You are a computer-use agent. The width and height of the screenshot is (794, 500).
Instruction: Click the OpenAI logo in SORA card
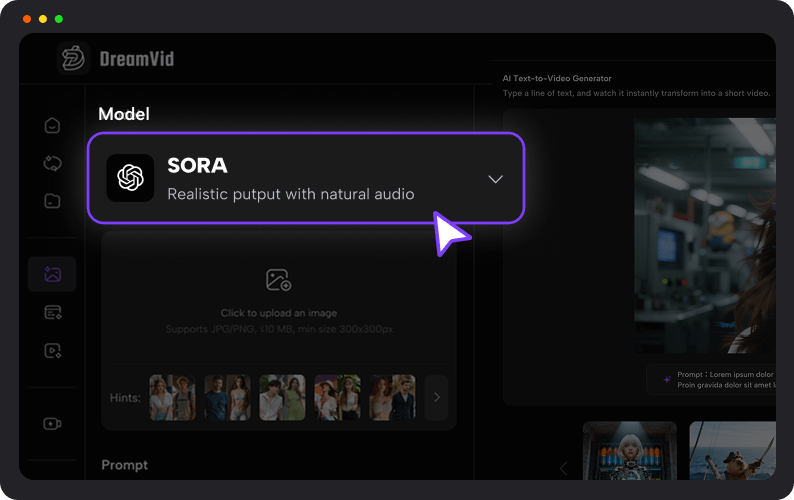point(130,178)
